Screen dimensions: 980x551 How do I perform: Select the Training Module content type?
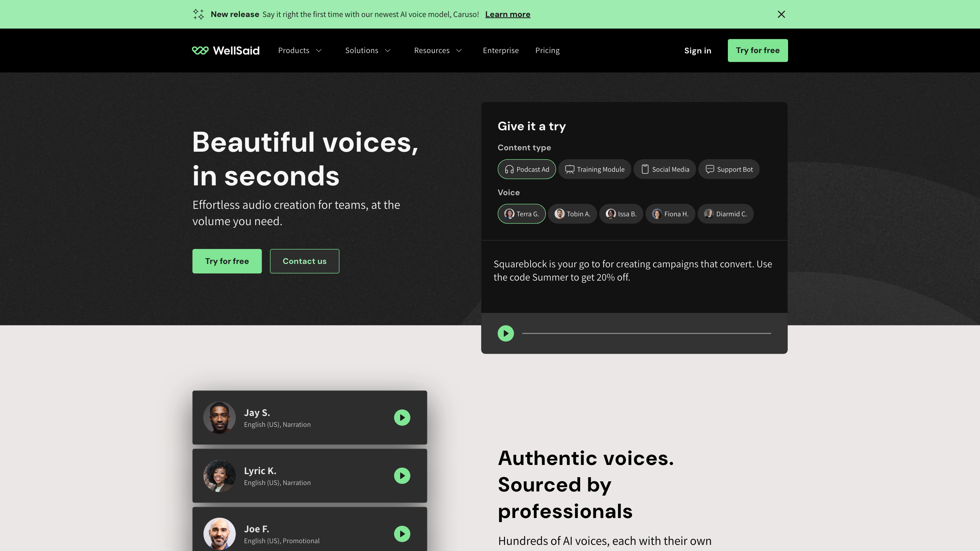coord(594,169)
